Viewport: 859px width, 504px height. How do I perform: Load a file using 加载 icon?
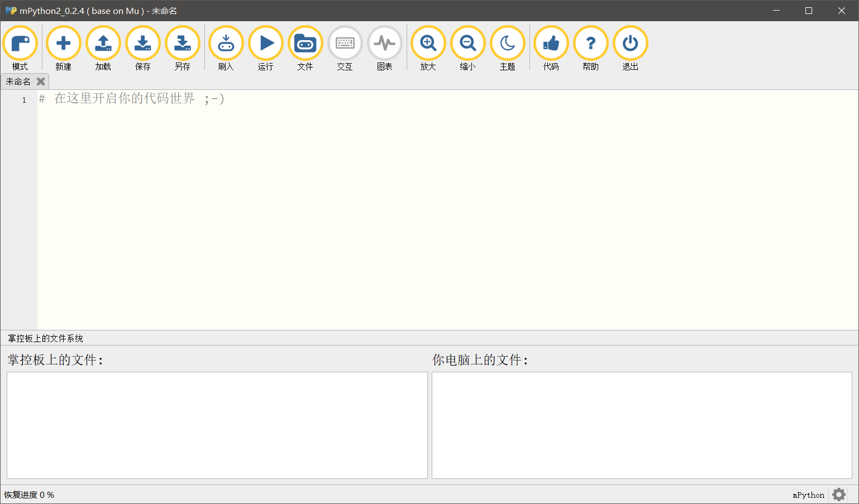(x=103, y=44)
